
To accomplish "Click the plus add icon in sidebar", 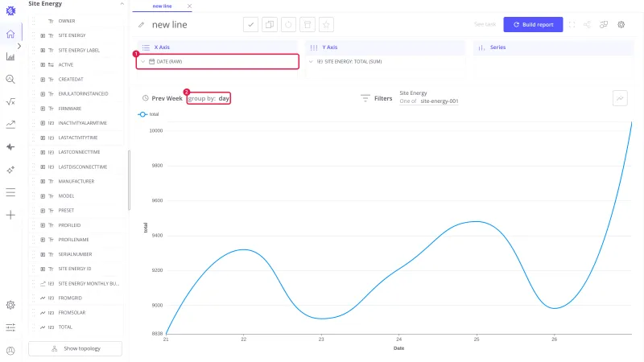I will pos(10,215).
